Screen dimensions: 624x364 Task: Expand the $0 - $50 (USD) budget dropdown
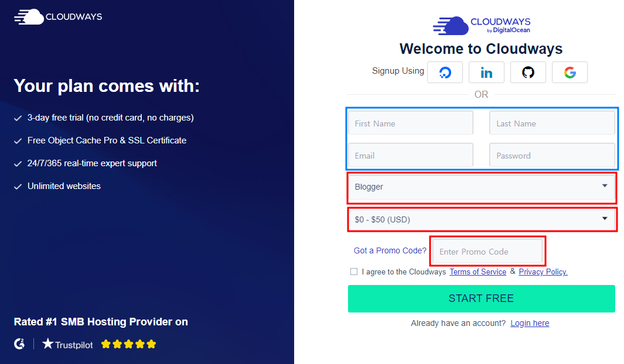[x=481, y=219]
